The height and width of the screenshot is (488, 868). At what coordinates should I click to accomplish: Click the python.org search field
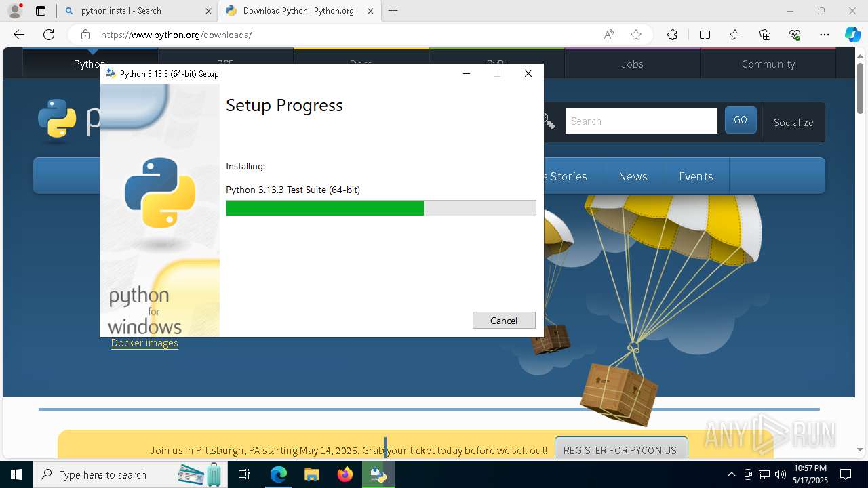[641, 121]
